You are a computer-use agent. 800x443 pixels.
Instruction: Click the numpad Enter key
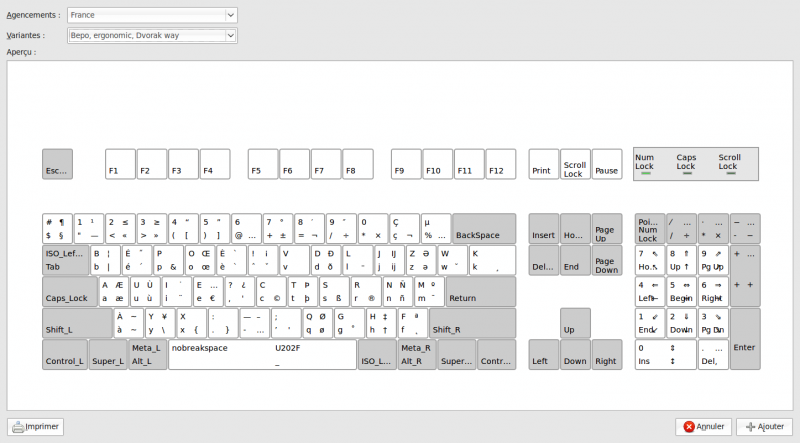[744, 339]
